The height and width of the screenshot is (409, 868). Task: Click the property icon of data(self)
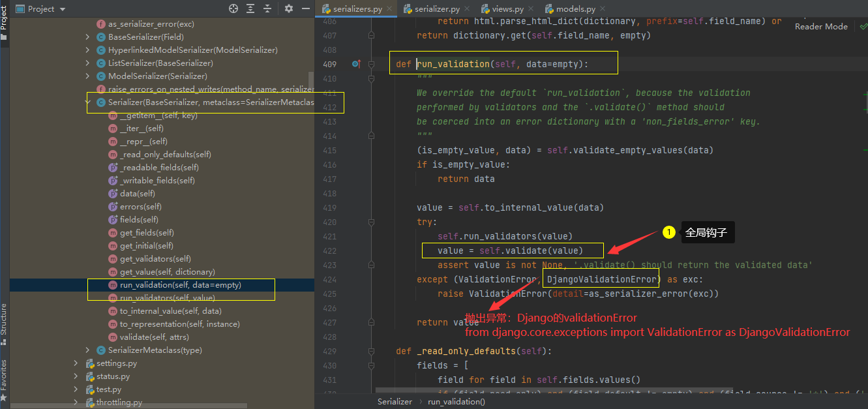tap(113, 194)
